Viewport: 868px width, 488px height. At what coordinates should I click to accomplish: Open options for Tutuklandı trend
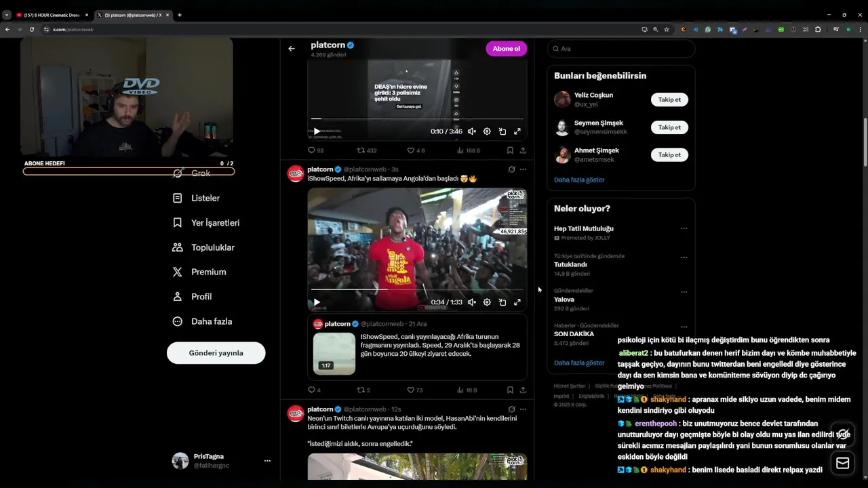(x=684, y=258)
